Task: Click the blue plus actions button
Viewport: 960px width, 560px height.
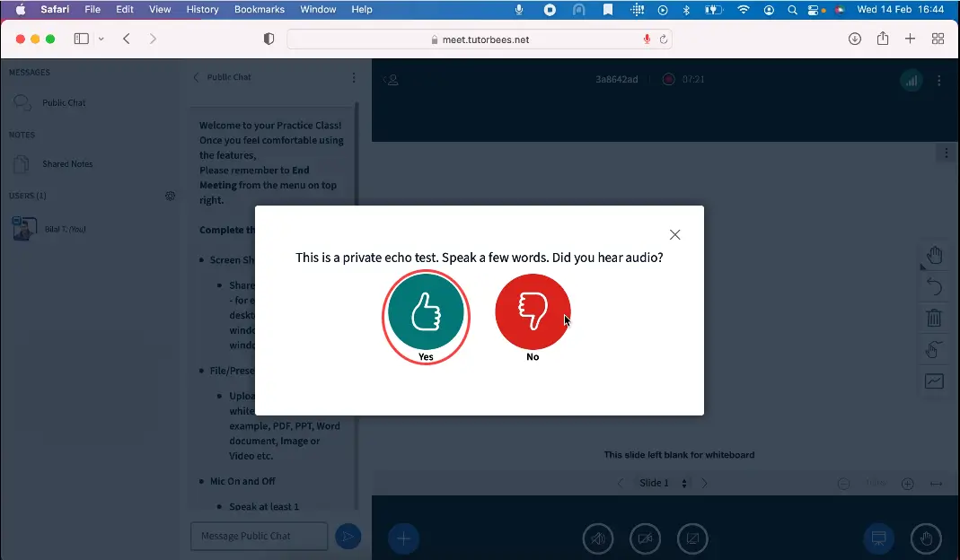Action: 403,538
